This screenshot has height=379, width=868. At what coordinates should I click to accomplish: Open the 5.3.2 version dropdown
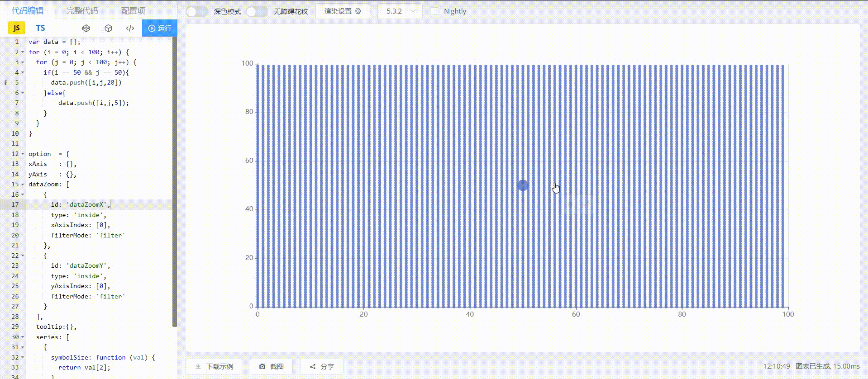click(400, 11)
